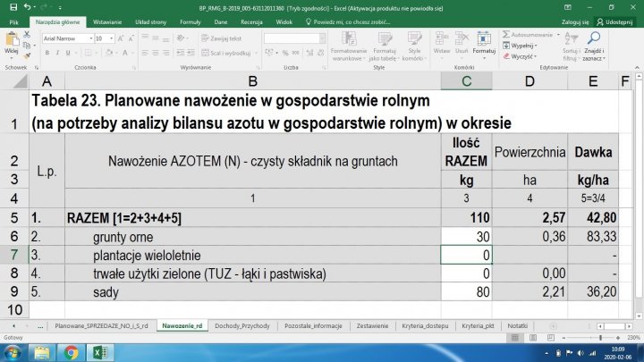Click the Formatuj cells icon
Viewport: 644px width, 362px height.
484,39
